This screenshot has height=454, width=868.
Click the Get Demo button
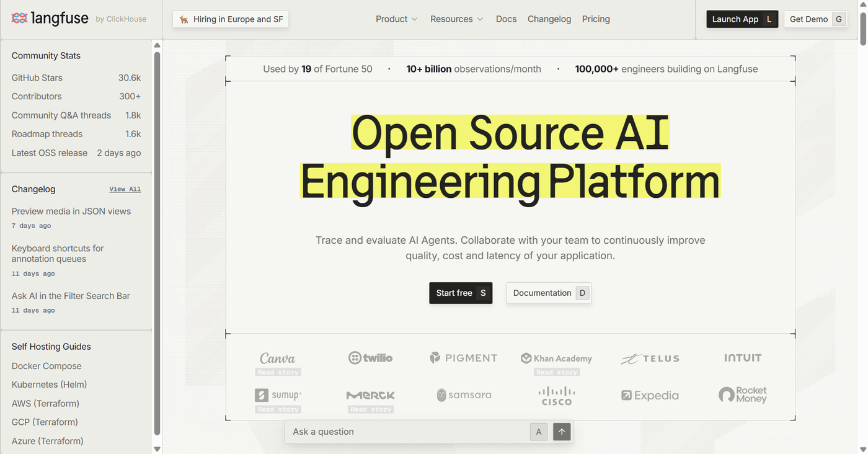[816, 19]
